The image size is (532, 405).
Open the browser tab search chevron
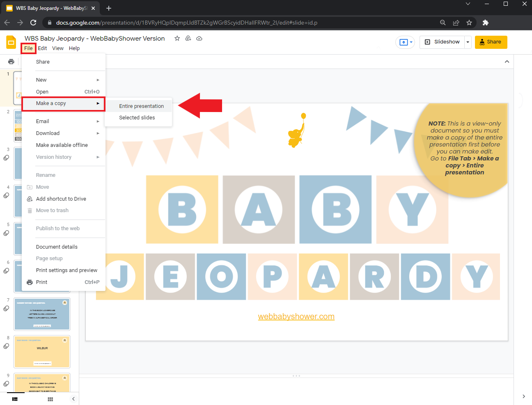tap(468, 4)
